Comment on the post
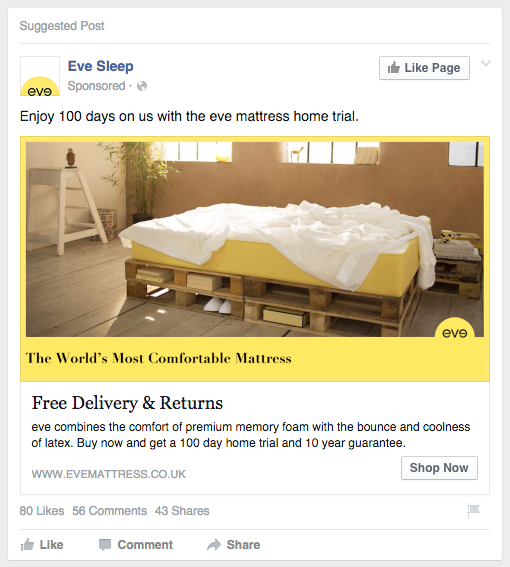Screen dimensions: 510x567 pos(136,545)
